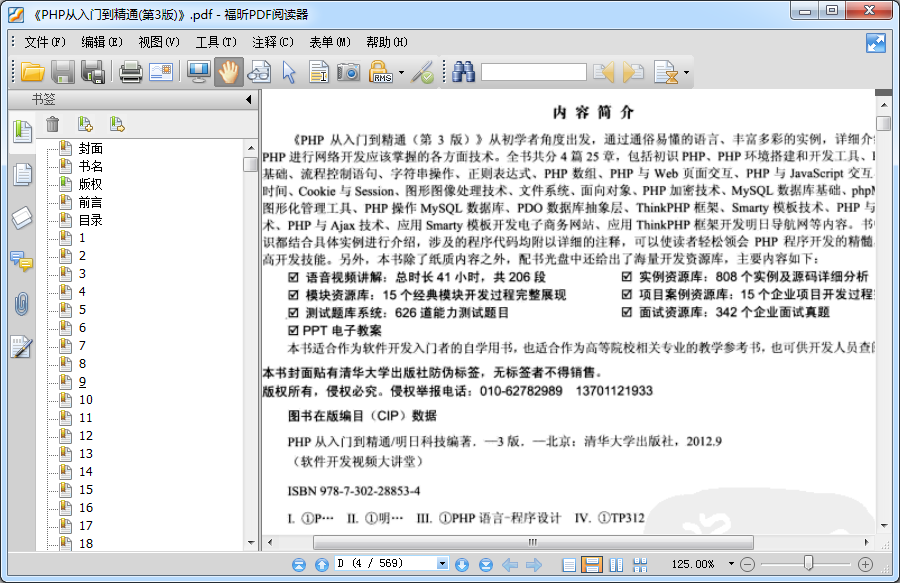Open the 文件(F) menu
This screenshot has height=583, width=900.
click(x=45, y=42)
